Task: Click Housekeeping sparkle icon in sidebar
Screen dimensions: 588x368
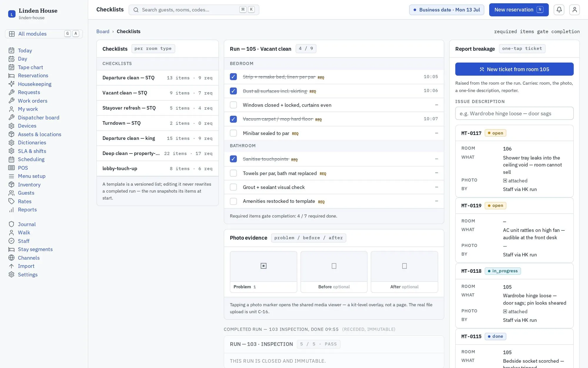Action: 11,84
